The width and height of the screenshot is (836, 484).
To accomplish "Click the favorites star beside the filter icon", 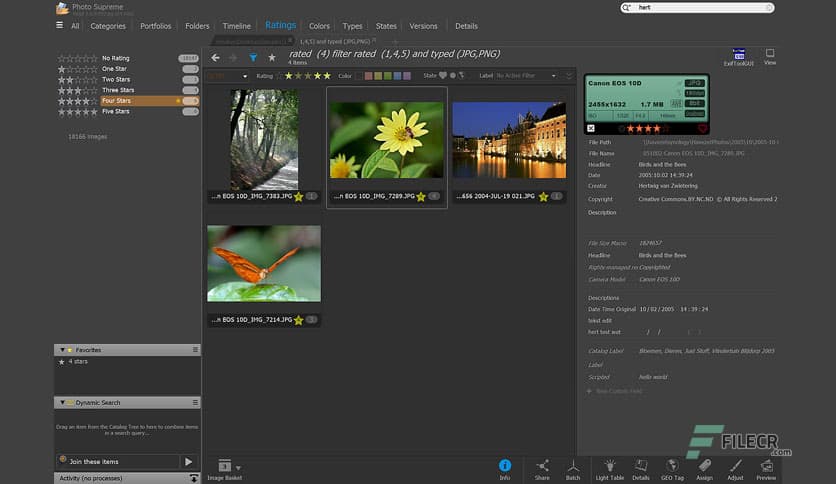I will pos(272,58).
